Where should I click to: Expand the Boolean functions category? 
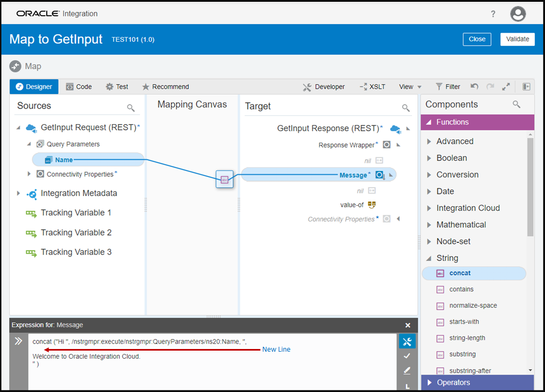coord(429,158)
